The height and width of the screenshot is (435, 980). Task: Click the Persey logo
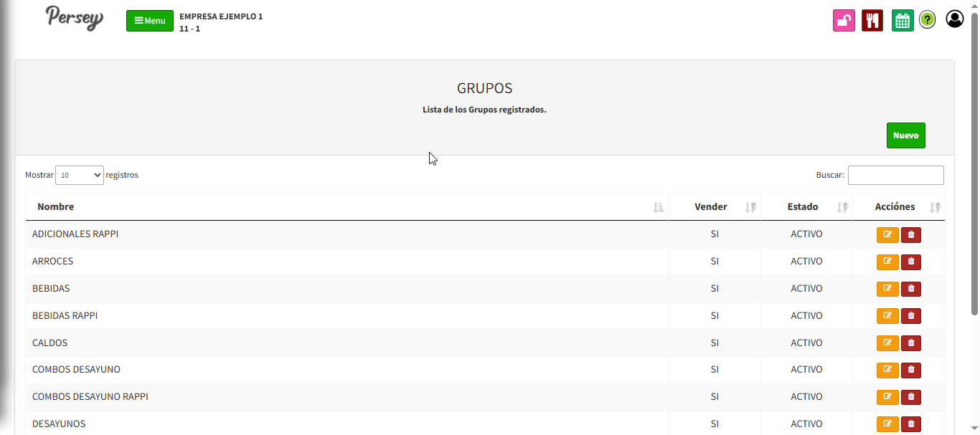pyautogui.click(x=75, y=18)
